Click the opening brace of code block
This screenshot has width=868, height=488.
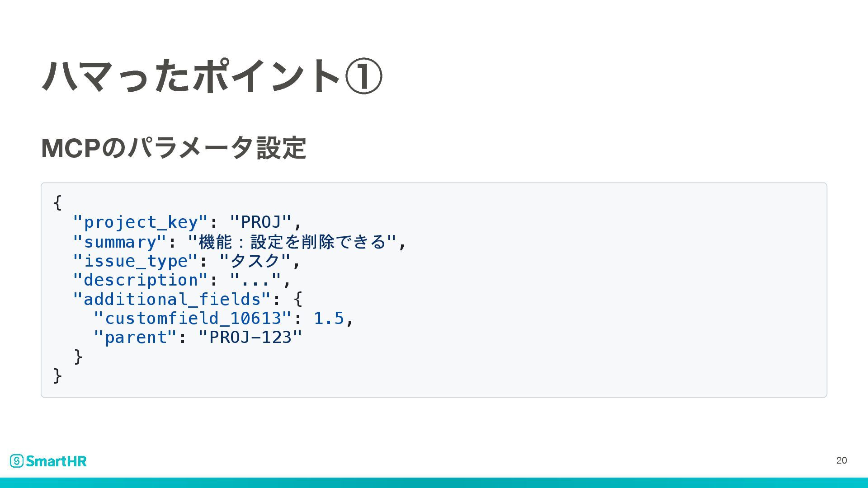pyautogui.click(x=57, y=202)
